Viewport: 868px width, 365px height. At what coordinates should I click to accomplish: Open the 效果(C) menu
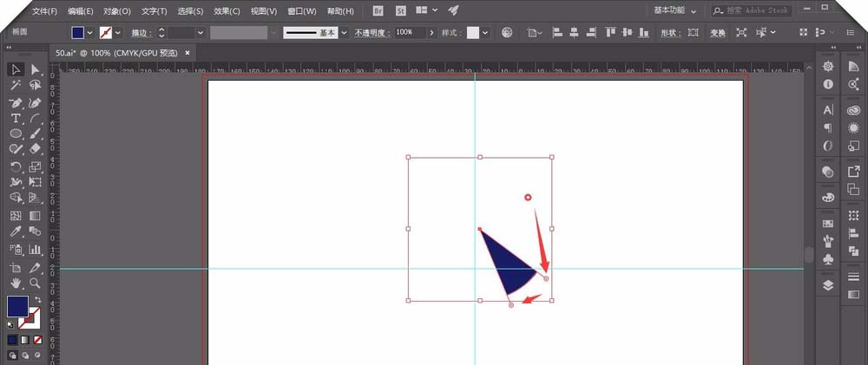[x=227, y=11]
